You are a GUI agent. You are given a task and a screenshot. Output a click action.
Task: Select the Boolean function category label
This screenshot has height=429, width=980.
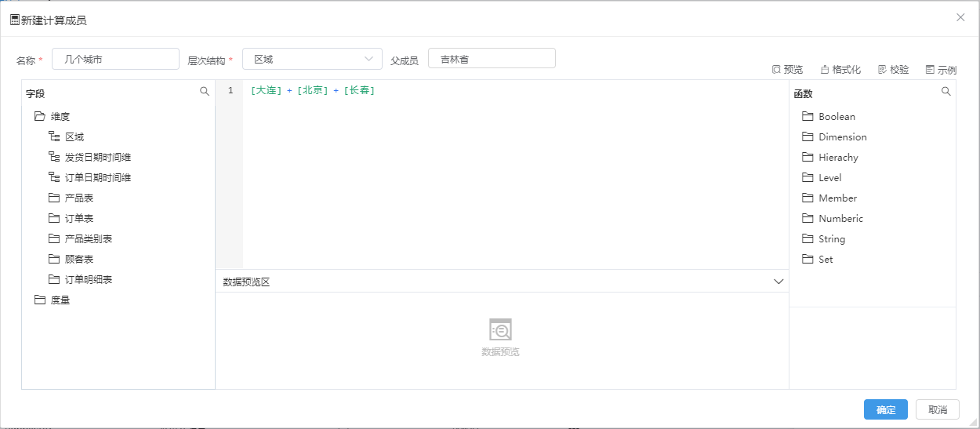[x=837, y=116]
